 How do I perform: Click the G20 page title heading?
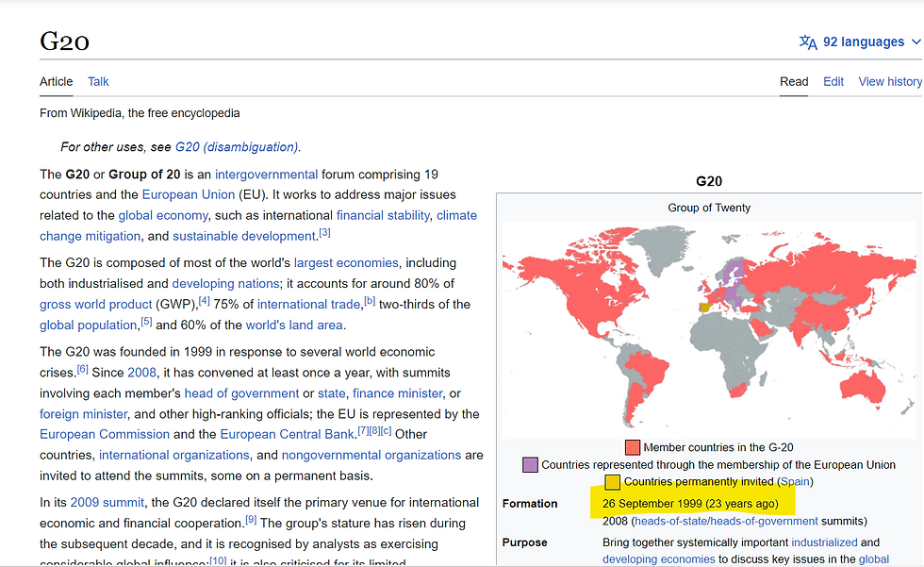(64, 42)
